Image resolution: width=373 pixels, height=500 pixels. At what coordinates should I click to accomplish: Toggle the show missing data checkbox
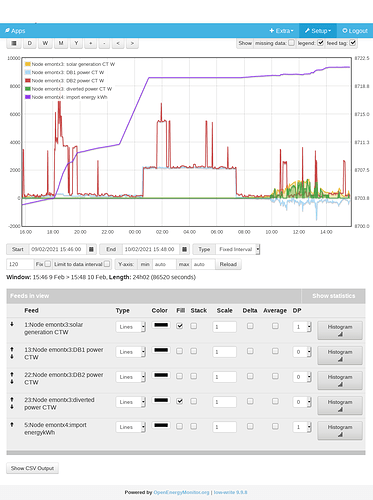coord(291,43)
